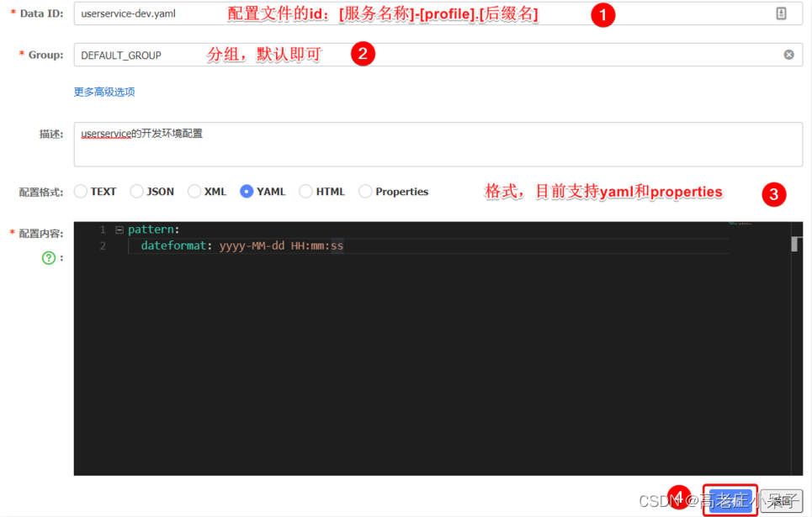Focus the Group input field
This screenshot has height=517, width=812.
click(x=337, y=54)
